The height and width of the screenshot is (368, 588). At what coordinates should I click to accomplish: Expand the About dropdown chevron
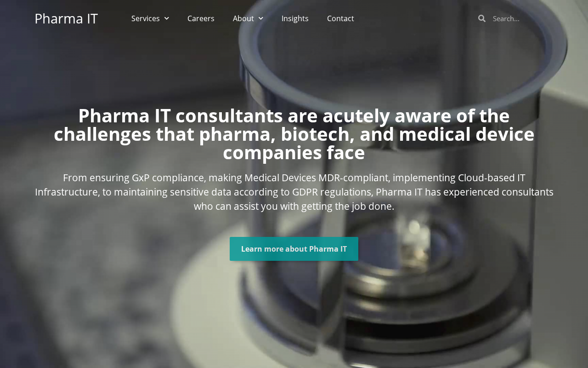click(x=261, y=18)
